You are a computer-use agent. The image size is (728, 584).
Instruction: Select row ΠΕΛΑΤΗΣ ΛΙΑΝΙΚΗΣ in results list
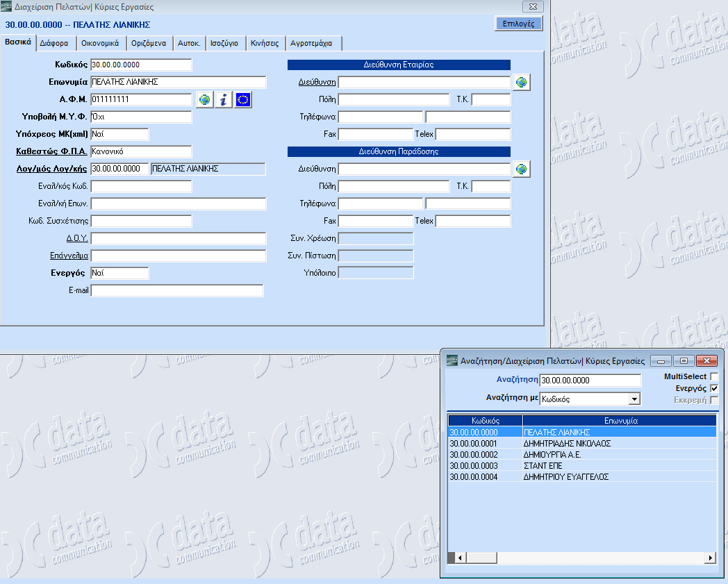click(x=582, y=432)
